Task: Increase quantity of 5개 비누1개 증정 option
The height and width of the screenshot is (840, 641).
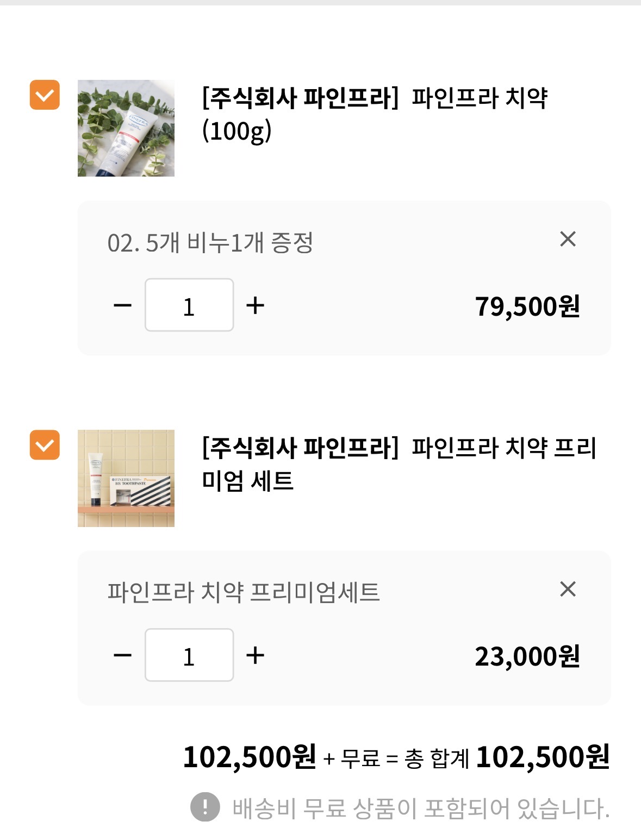Action: coord(255,305)
